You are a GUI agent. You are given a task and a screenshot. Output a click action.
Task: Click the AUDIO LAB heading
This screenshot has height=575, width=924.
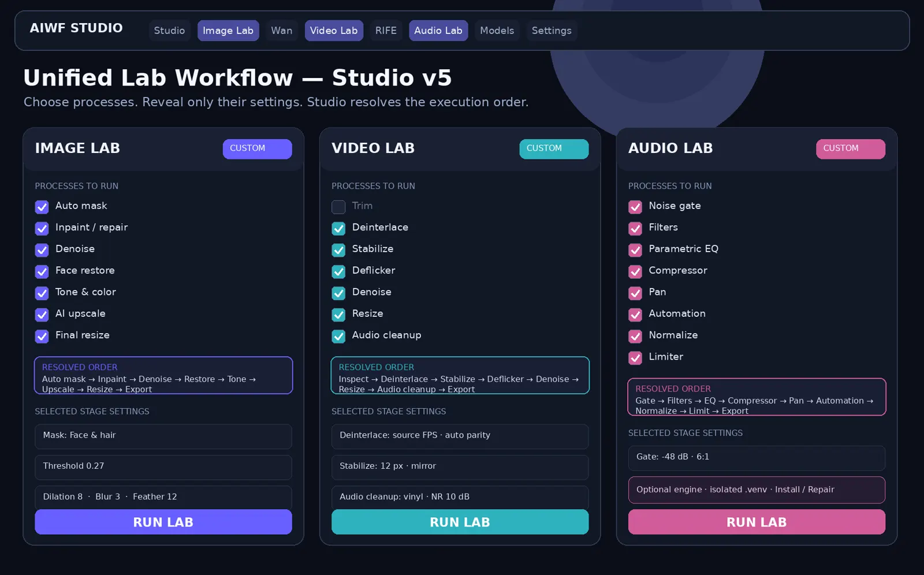[670, 148]
